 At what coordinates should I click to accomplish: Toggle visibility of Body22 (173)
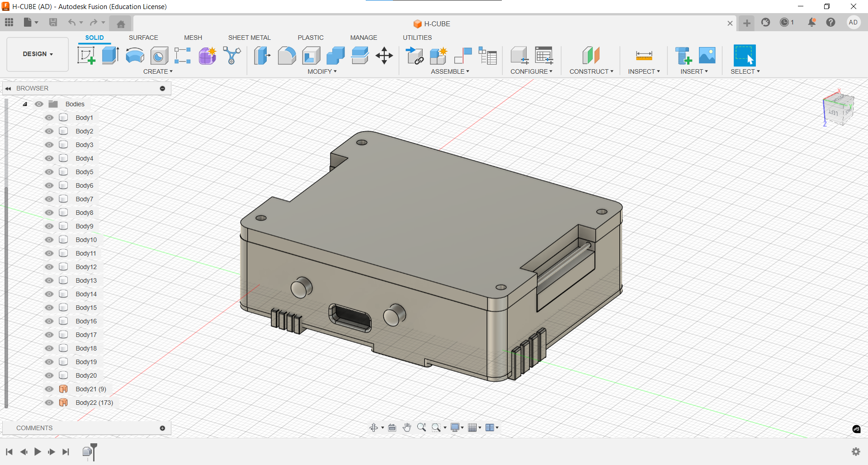pyautogui.click(x=49, y=403)
